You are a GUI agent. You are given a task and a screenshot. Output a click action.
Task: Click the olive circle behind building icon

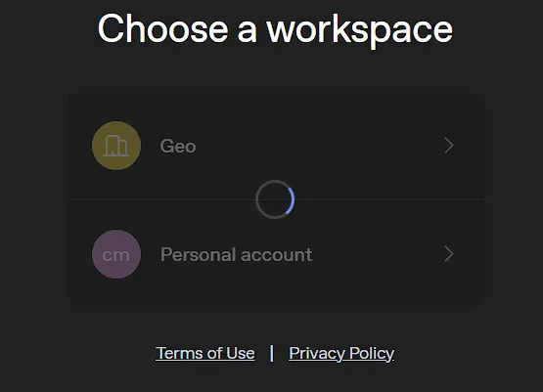[116, 146]
